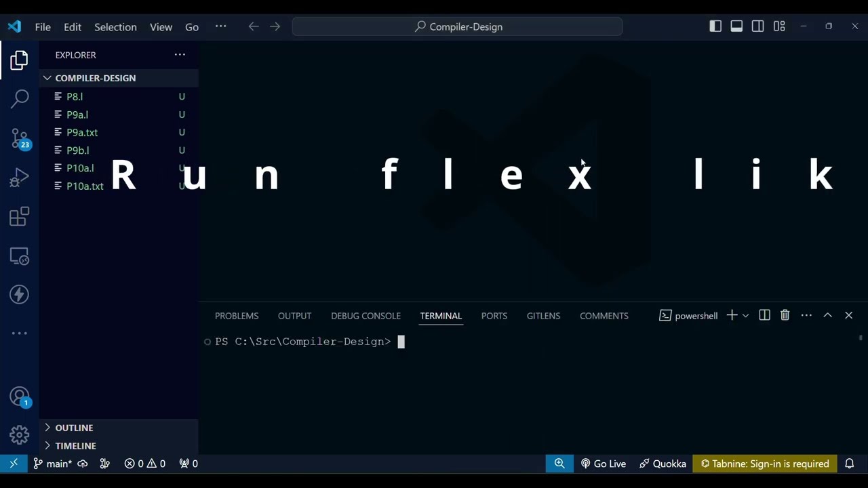The width and height of the screenshot is (868, 488).
Task: Open the Extensions view
Action: 19,217
